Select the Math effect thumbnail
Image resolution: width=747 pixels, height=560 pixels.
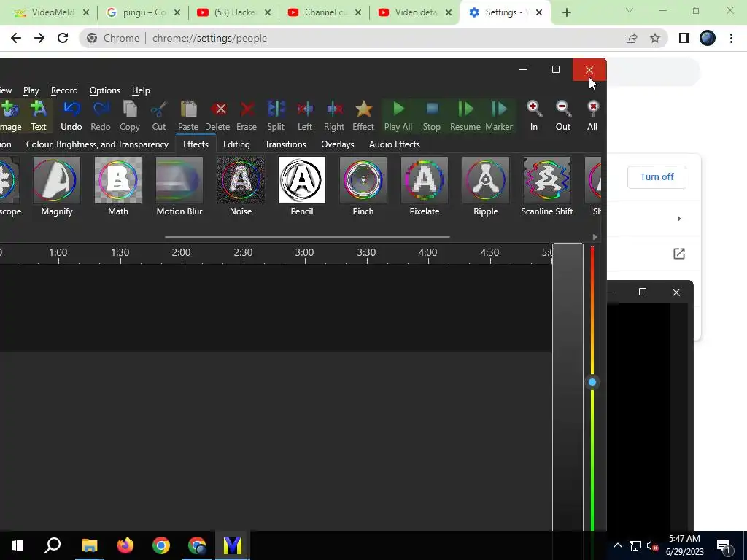coord(118,187)
